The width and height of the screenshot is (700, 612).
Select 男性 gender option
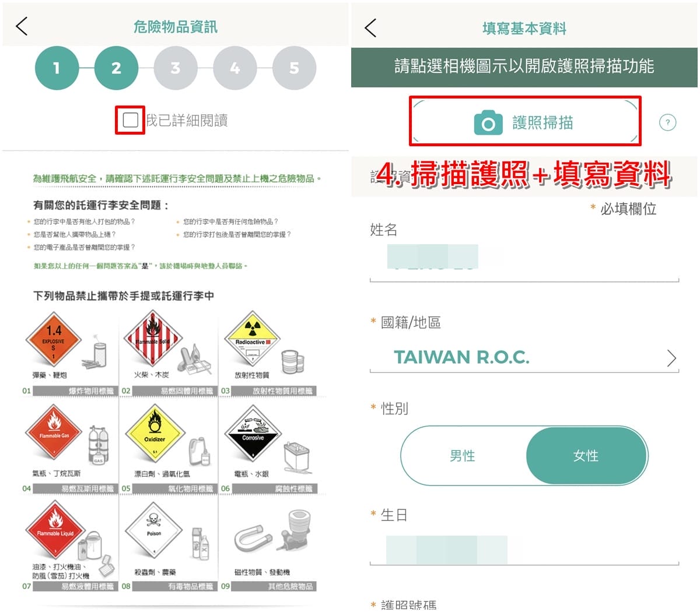463,455
